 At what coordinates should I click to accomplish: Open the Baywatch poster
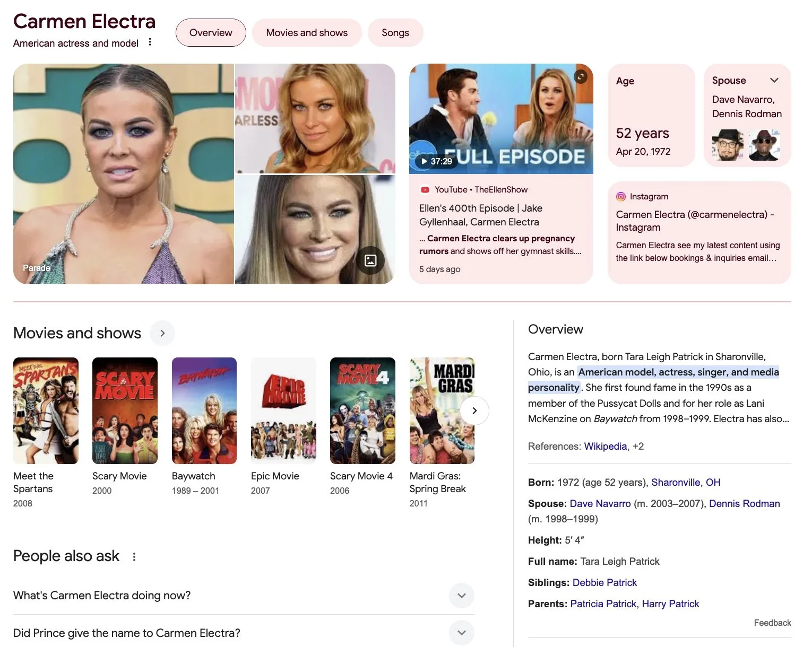[x=204, y=410]
